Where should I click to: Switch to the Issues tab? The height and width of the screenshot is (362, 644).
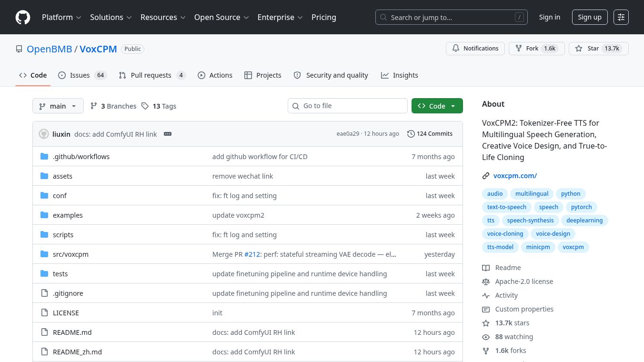coord(82,75)
